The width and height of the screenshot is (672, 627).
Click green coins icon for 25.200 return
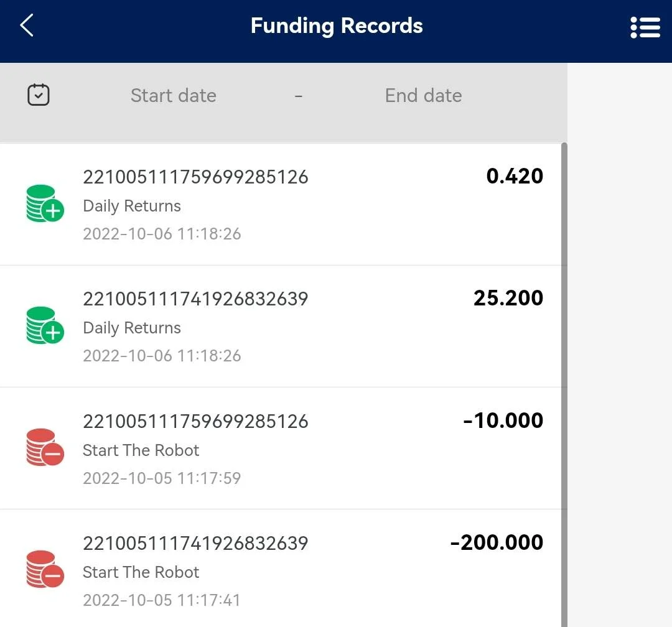point(45,325)
